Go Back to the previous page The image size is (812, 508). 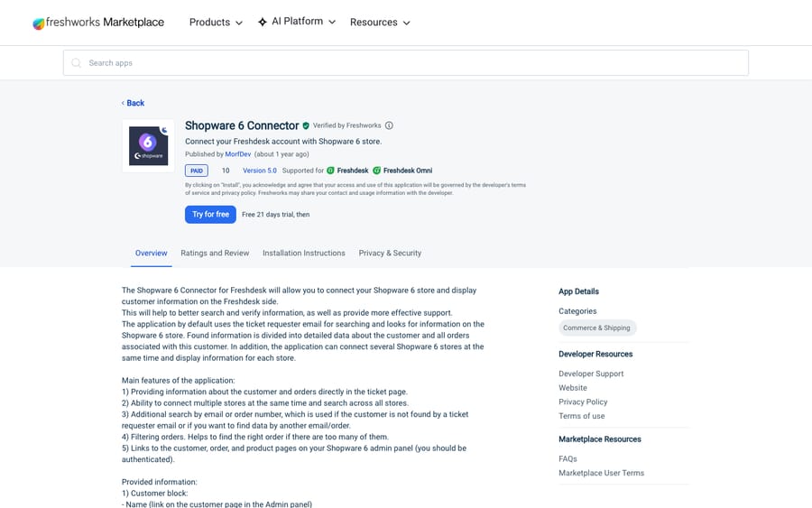135,103
